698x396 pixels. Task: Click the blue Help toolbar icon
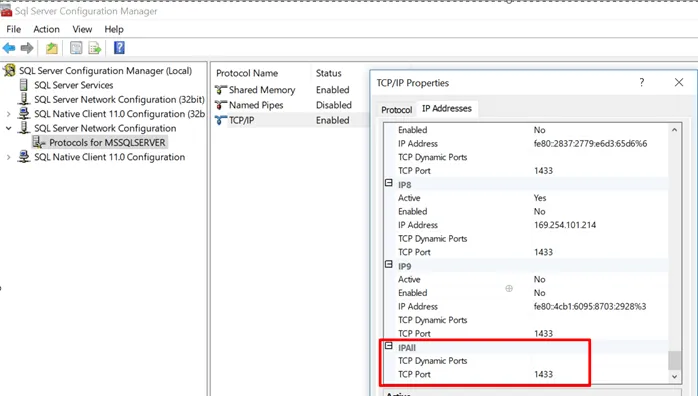coord(119,48)
